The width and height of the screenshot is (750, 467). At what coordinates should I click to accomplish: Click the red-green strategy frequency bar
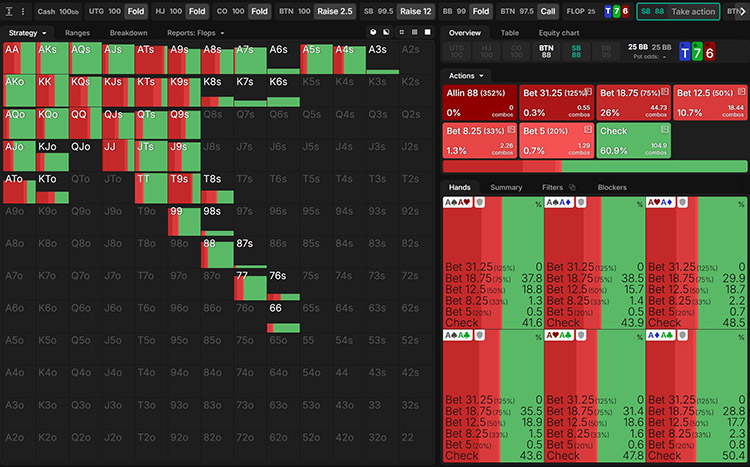595,166
